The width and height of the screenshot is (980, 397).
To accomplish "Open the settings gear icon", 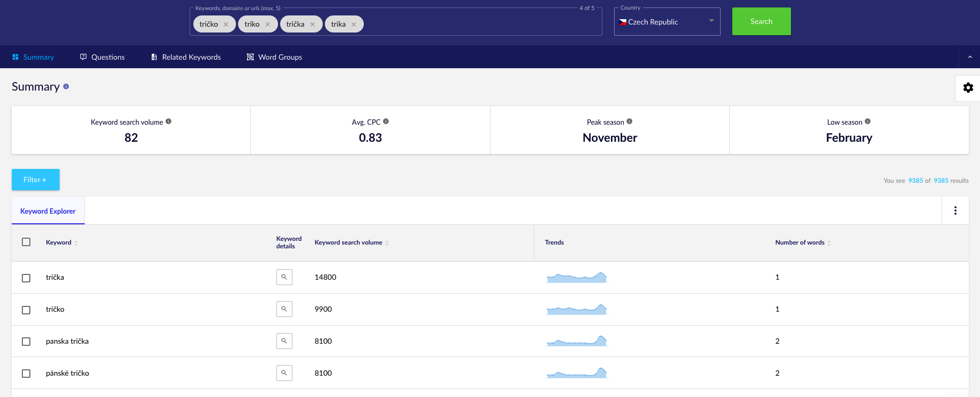I will 968,87.
